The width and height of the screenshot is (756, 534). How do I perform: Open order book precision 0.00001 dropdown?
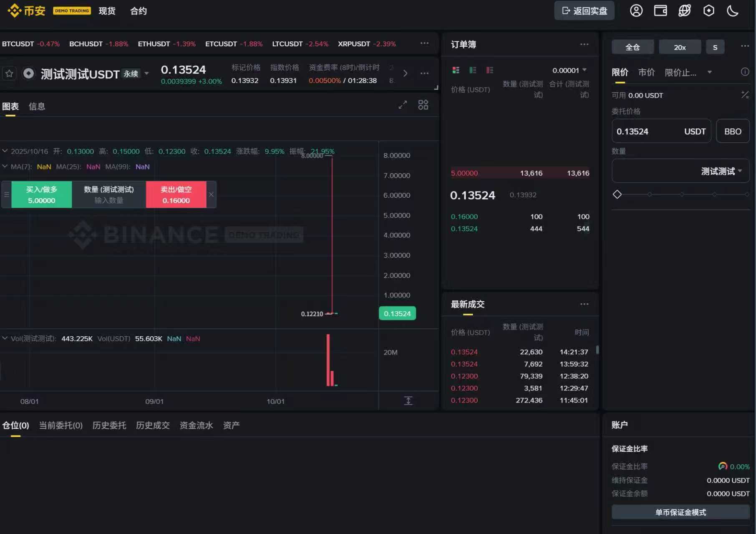coord(569,70)
